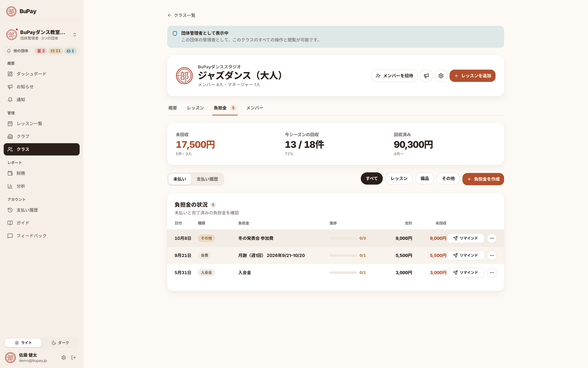Switch theme to ライト
The width and height of the screenshot is (588, 368).
[23, 342]
